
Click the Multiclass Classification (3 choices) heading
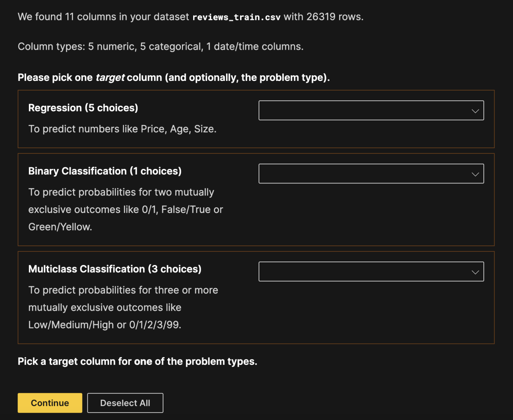click(x=115, y=269)
